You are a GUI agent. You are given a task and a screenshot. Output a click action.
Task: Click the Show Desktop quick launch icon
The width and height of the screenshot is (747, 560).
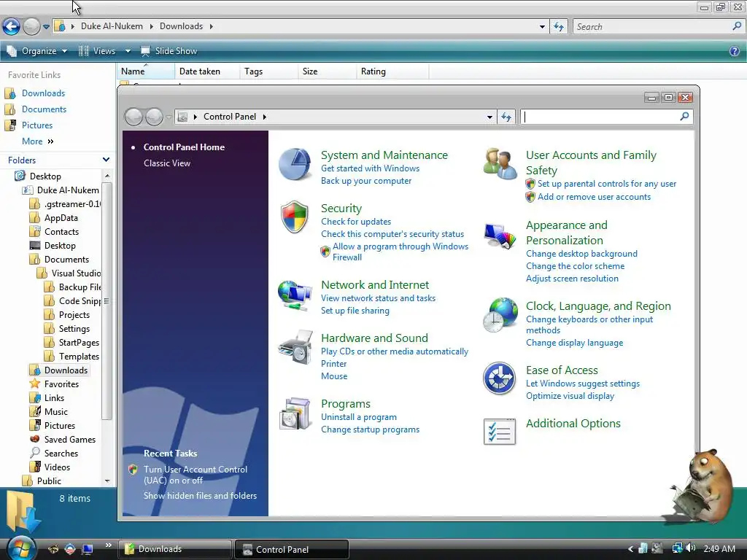(x=88, y=550)
